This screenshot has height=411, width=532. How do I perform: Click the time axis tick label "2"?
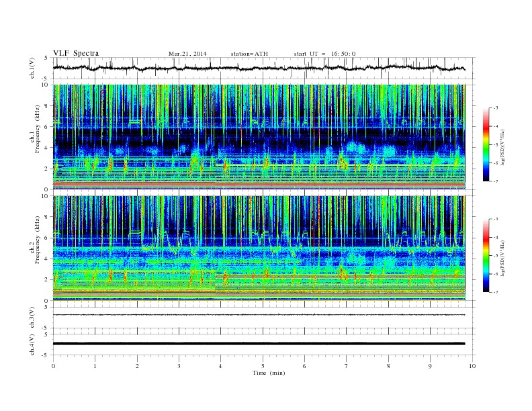137,366
